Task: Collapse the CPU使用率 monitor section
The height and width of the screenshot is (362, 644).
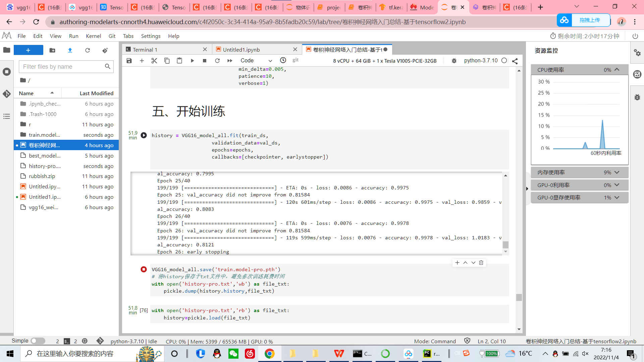Action: click(616, 70)
